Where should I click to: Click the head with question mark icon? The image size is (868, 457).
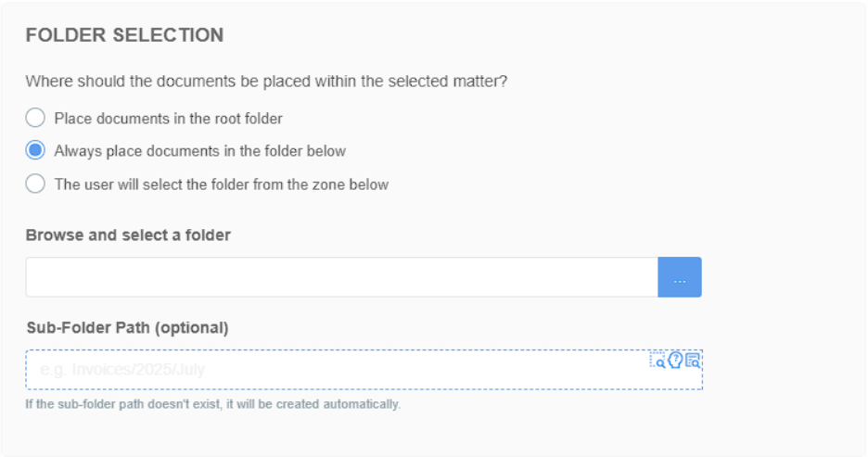675,361
